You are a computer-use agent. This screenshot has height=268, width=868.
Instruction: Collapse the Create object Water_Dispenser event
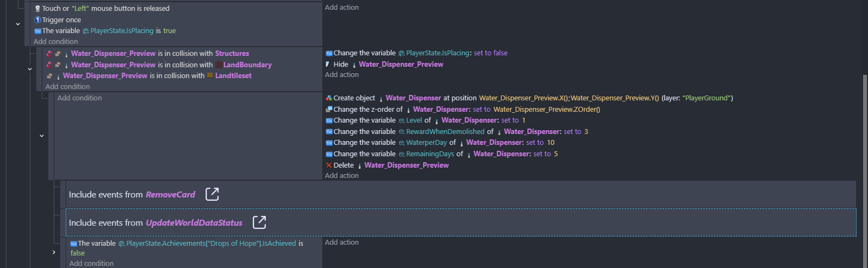[42, 136]
